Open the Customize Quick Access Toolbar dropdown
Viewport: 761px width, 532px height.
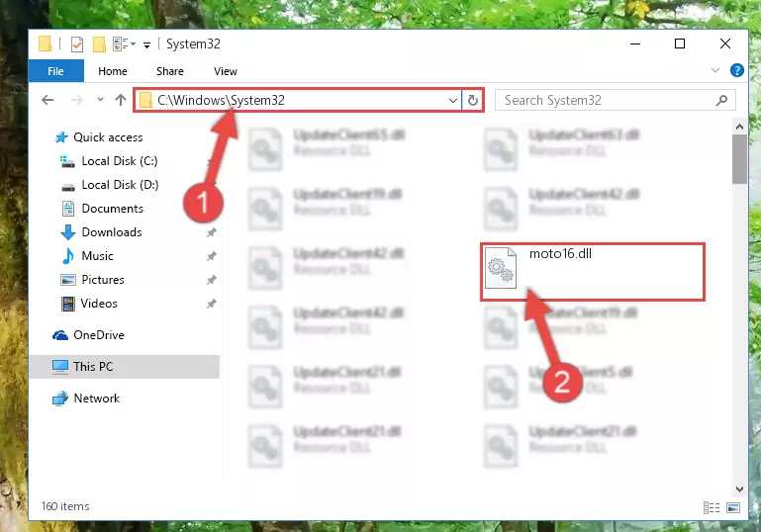[x=146, y=45]
